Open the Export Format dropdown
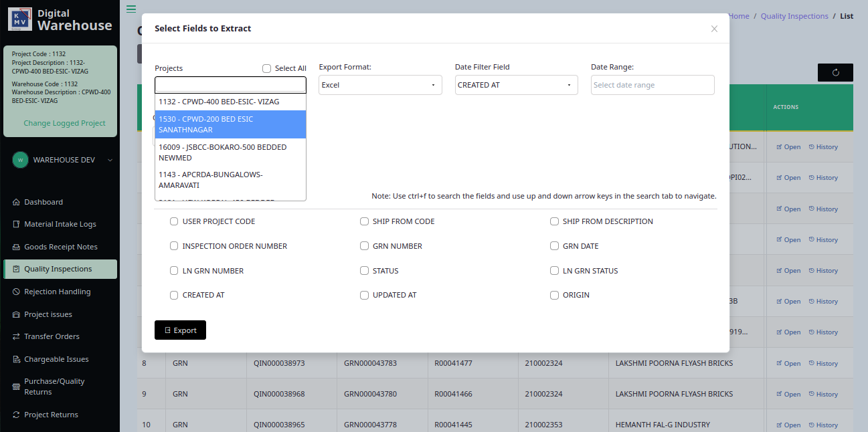This screenshot has height=432, width=868. 379,85
